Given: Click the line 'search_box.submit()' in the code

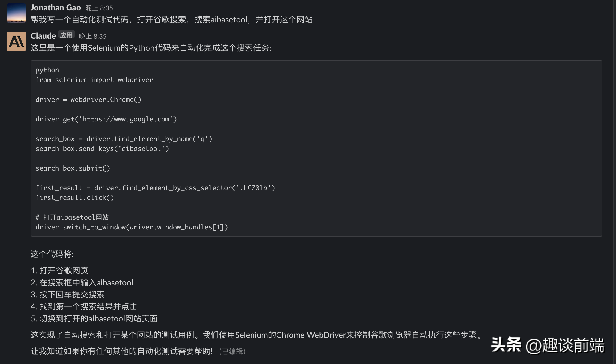Looking at the screenshot, I should click(x=73, y=168).
